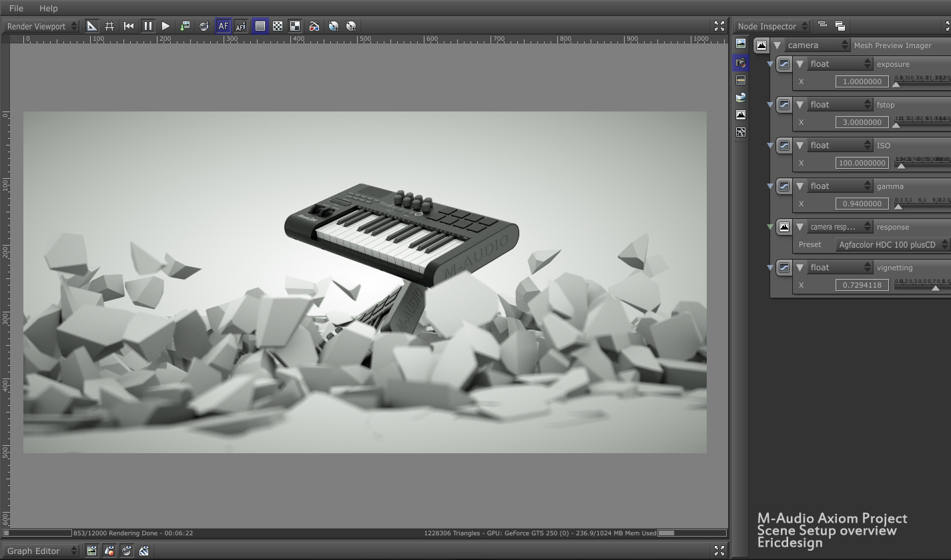The width and height of the screenshot is (951, 560).
Task: Open the Render Viewport panel selector
Action: 41,26
